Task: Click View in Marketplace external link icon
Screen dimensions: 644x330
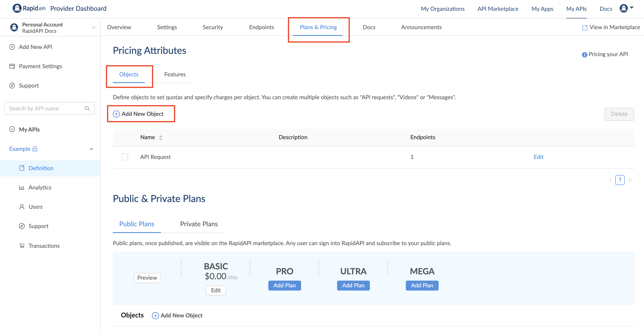Action: [x=585, y=27]
